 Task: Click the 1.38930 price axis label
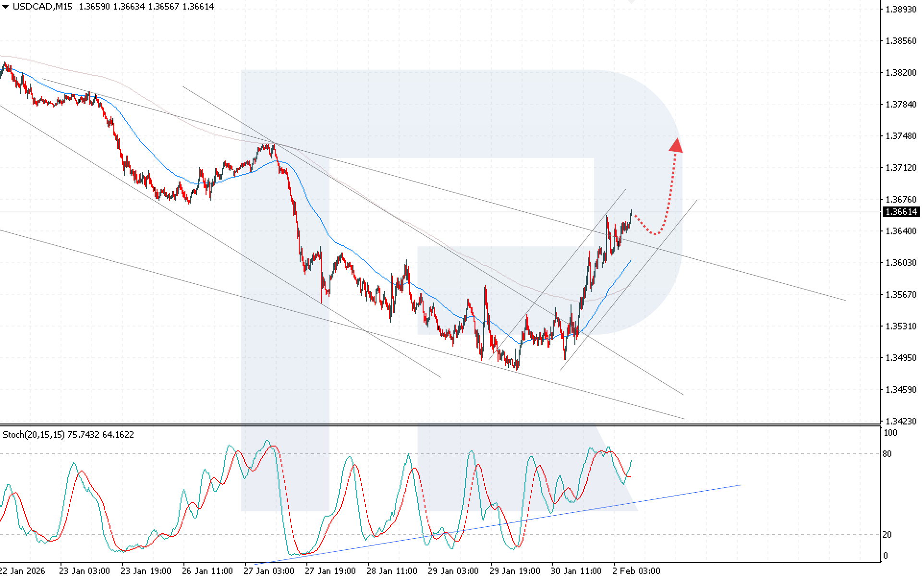[901, 9]
